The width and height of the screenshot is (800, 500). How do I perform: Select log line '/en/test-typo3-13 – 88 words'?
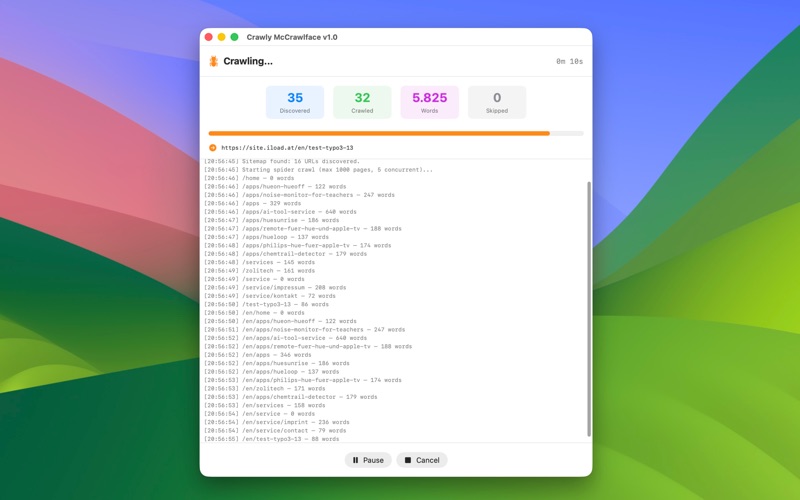271,439
